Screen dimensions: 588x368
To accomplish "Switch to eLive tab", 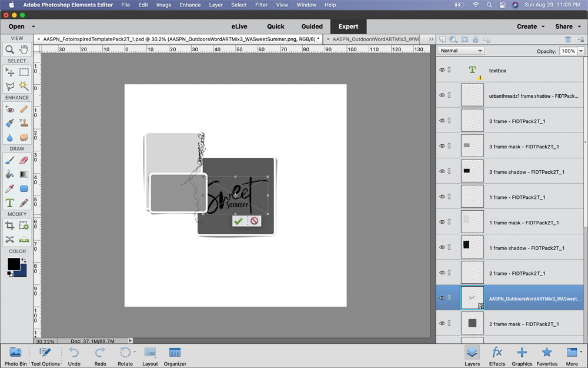I will click(x=239, y=26).
